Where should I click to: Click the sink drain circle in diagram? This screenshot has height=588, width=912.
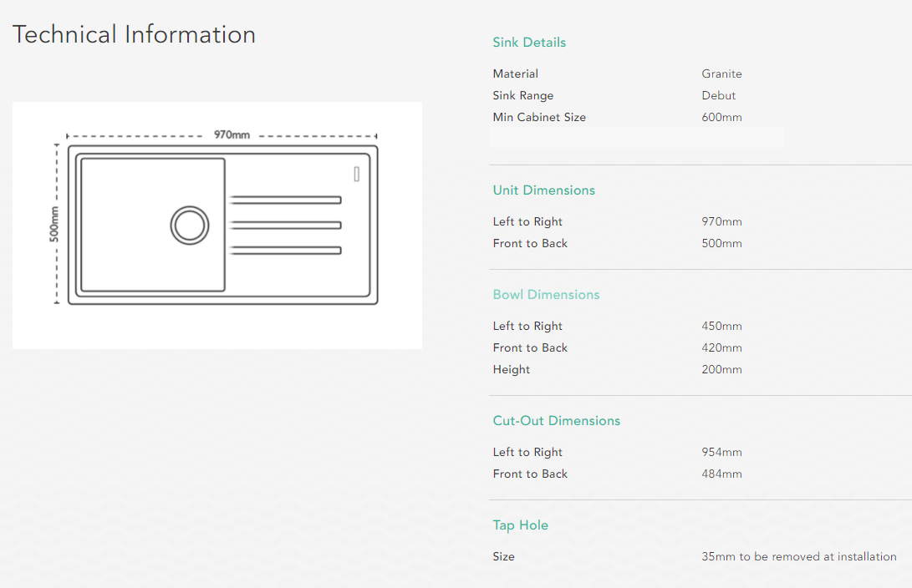[x=190, y=226]
